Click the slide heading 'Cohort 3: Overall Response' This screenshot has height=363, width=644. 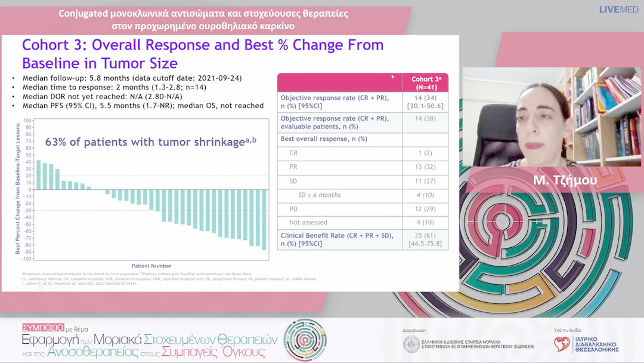coord(203,54)
